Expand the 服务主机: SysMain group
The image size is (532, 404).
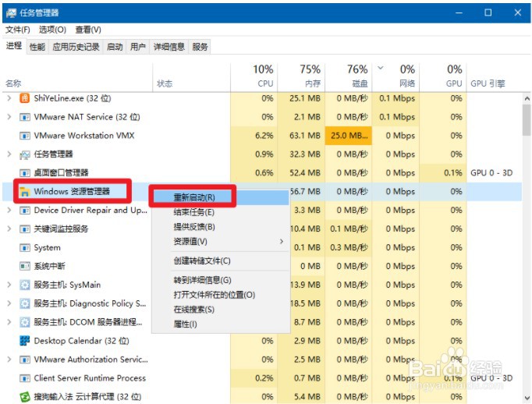(9, 285)
